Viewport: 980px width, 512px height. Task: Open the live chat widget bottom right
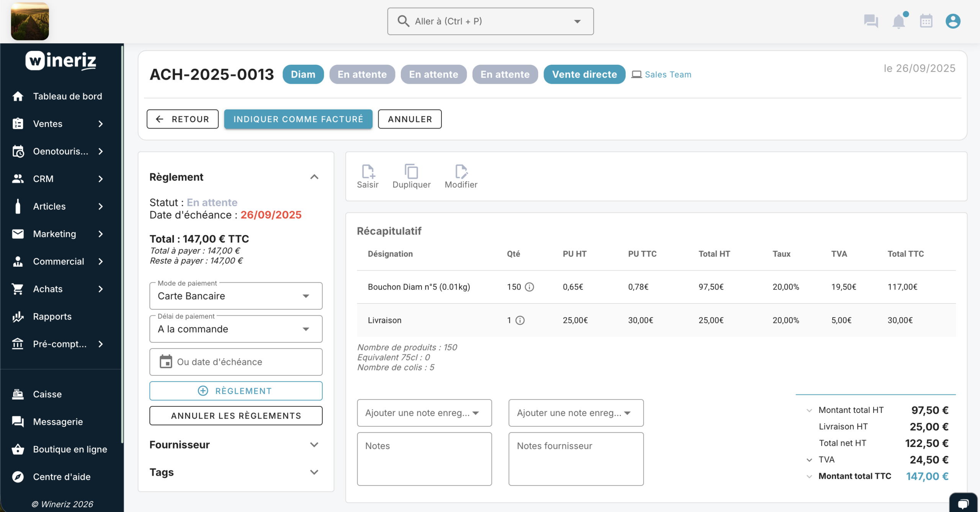pyautogui.click(x=963, y=503)
